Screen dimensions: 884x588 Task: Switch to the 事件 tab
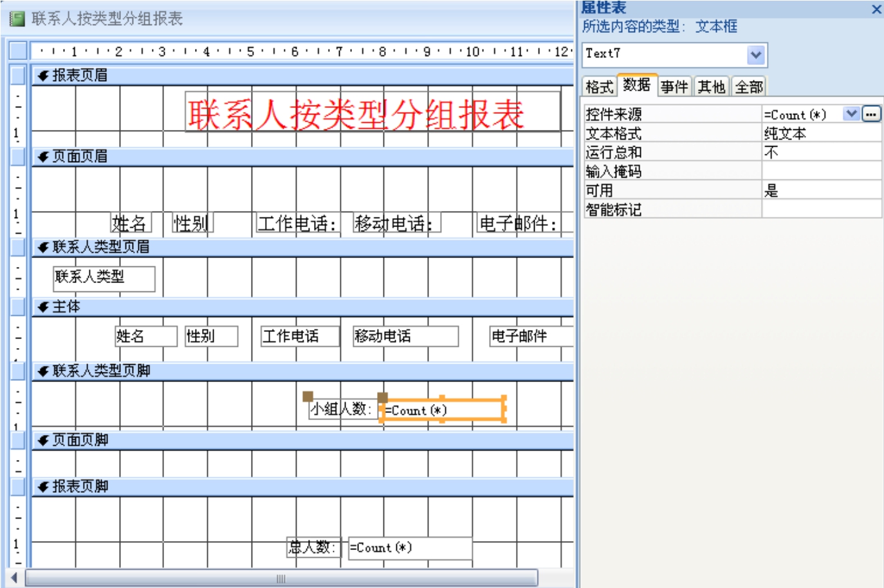click(x=674, y=87)
